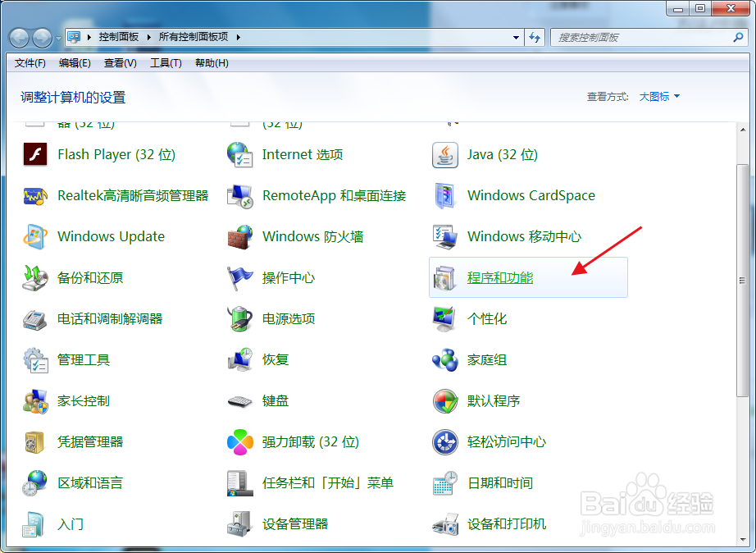Click the Control Panel icon in the address bar
The image size is (756, 553).
click(x=75, y=37)
